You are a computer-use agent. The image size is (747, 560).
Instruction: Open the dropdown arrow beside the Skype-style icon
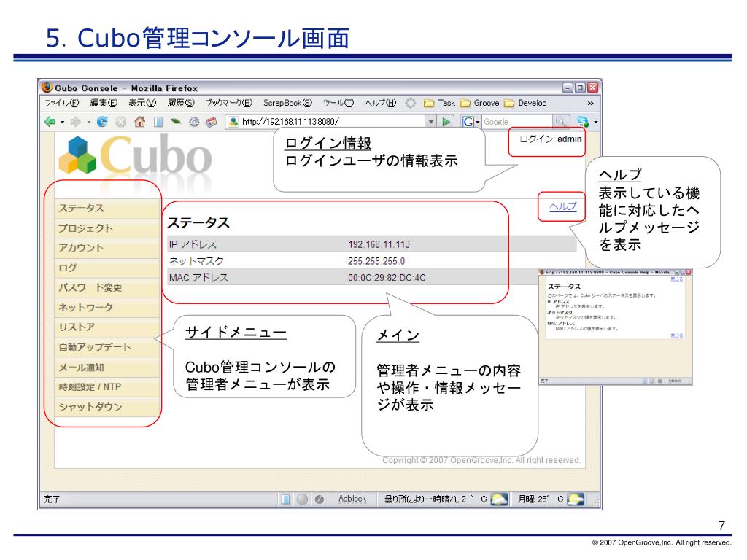pyautogui.click(x=595, y=122)
